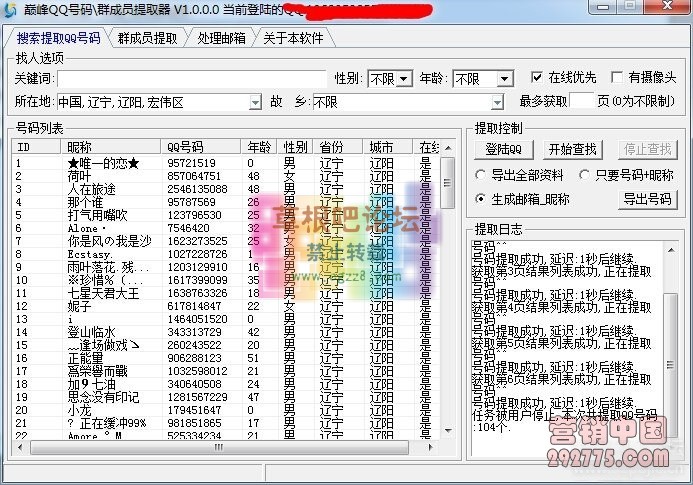Click QQ number 1203129910
The height and width of the screenshot is (485, 693).
pyautogui.click(x=197, y=267)
